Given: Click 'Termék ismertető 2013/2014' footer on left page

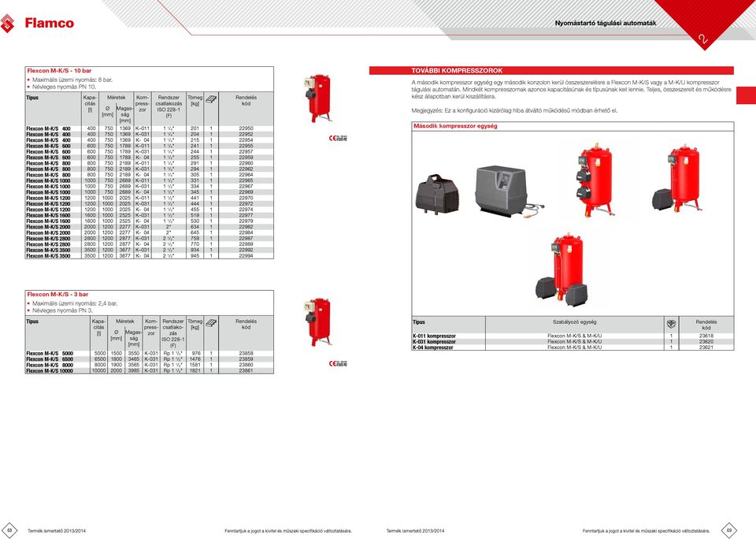Looking at the screenshot, I should (57, 531).
